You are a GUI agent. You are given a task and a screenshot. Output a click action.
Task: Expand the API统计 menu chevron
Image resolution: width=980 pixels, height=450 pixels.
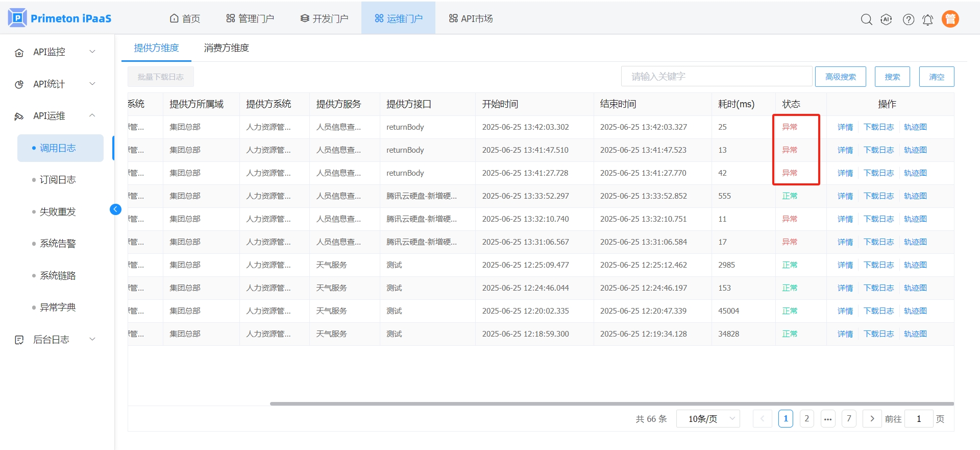[92, 84]
